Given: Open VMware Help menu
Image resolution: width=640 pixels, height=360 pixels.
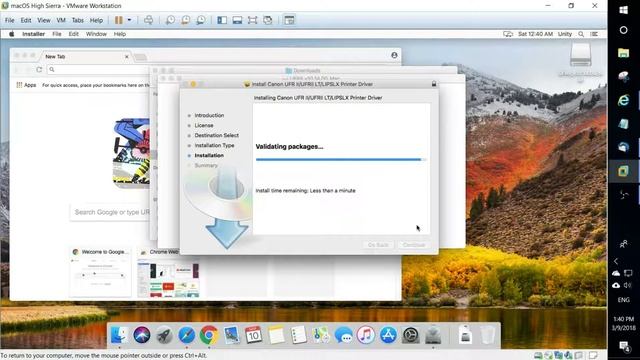Looking at the screenshot, I should [96, 20].
